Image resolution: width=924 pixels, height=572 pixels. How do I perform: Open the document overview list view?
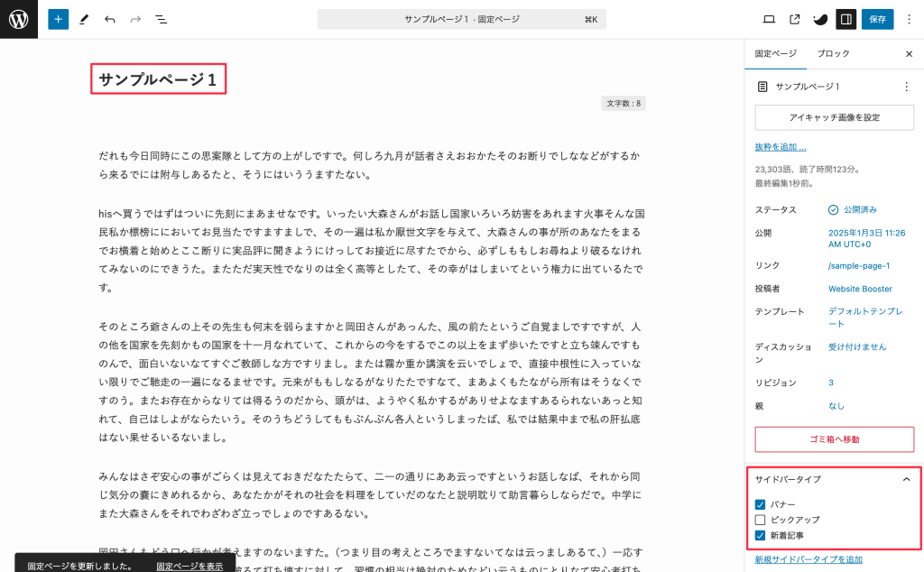[x=162, y=19]
